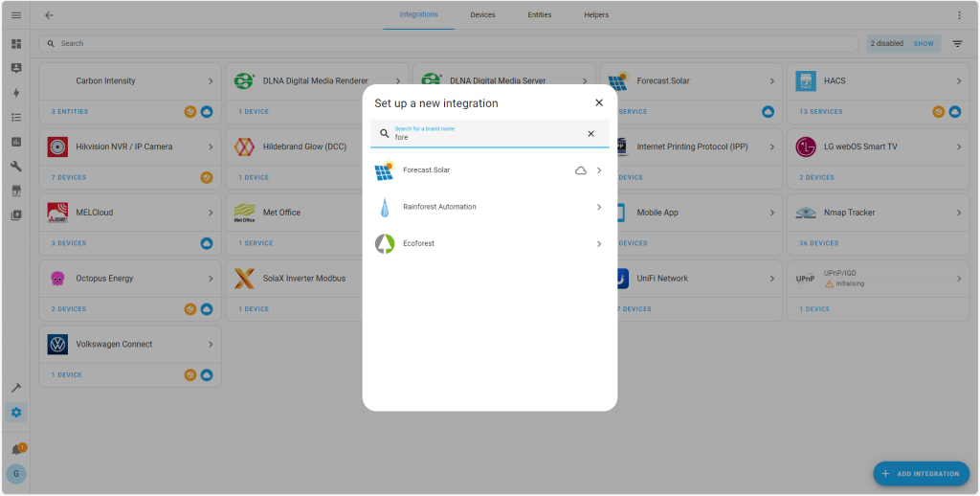Open the hamburger sidebar menu
Viewport: 980px width, 496px height.
pos(16,15)
